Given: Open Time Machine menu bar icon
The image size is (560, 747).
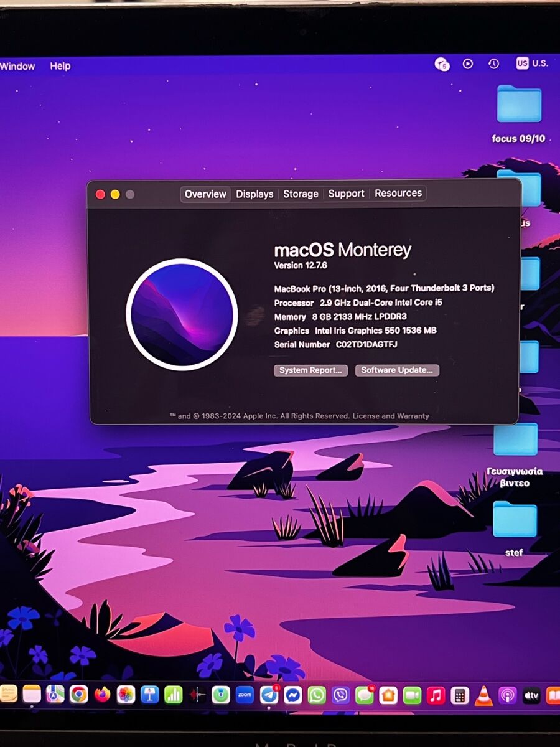Looking at the screenshot, I should coord(493,63).
